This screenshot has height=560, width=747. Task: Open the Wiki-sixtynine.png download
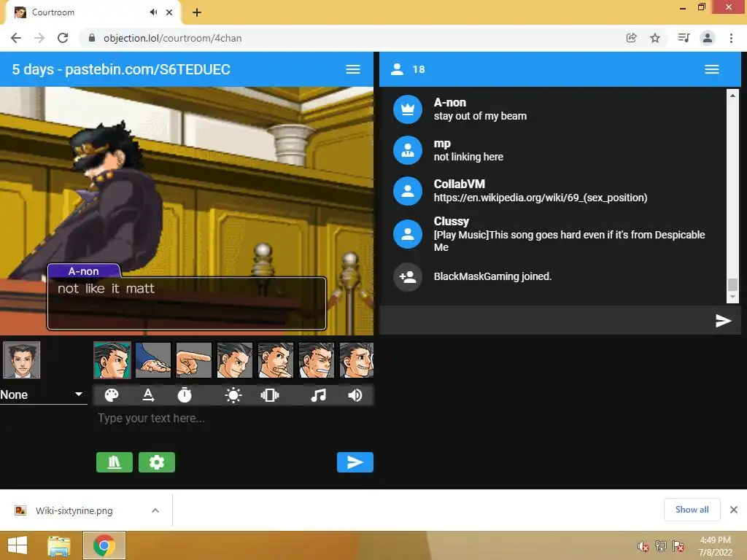click(x=74, y=510)
